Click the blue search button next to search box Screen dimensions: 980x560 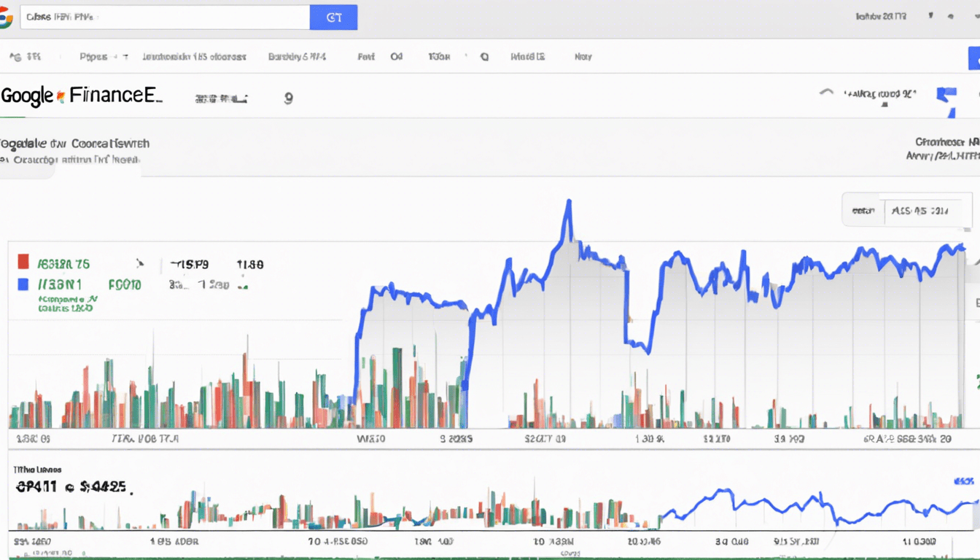[x=334, y=17]
